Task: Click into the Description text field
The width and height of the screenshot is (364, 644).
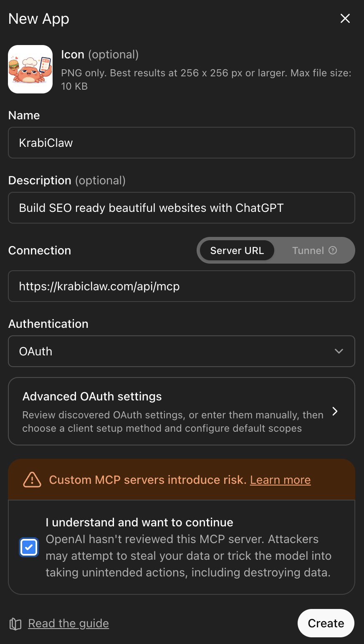Action: tap(182, 208)
